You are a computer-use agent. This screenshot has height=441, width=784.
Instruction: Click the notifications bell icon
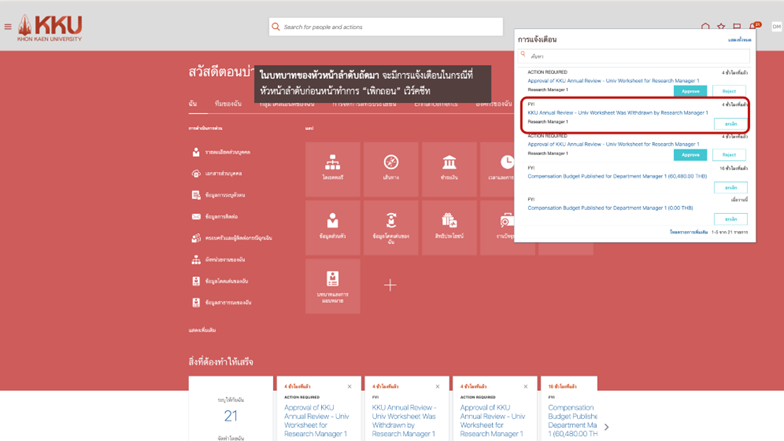[x=754, y=27]
